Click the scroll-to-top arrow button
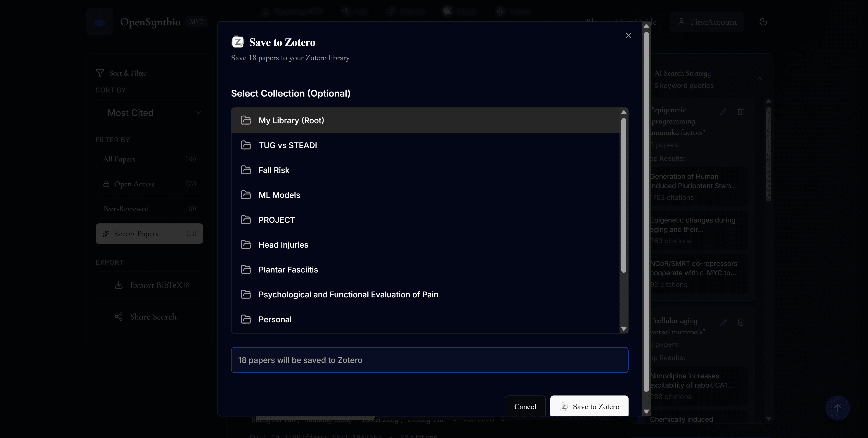The height and width of the screenshot is (438, 868). coord(838,408)
